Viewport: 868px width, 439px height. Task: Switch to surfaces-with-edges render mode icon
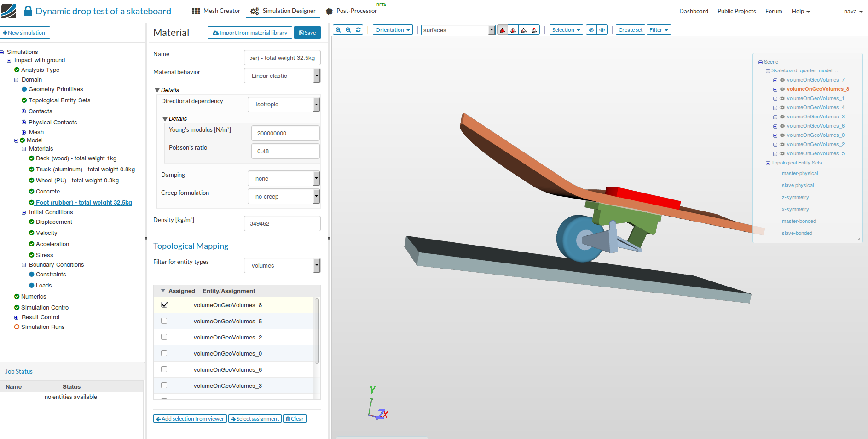[x=513, y=30]
